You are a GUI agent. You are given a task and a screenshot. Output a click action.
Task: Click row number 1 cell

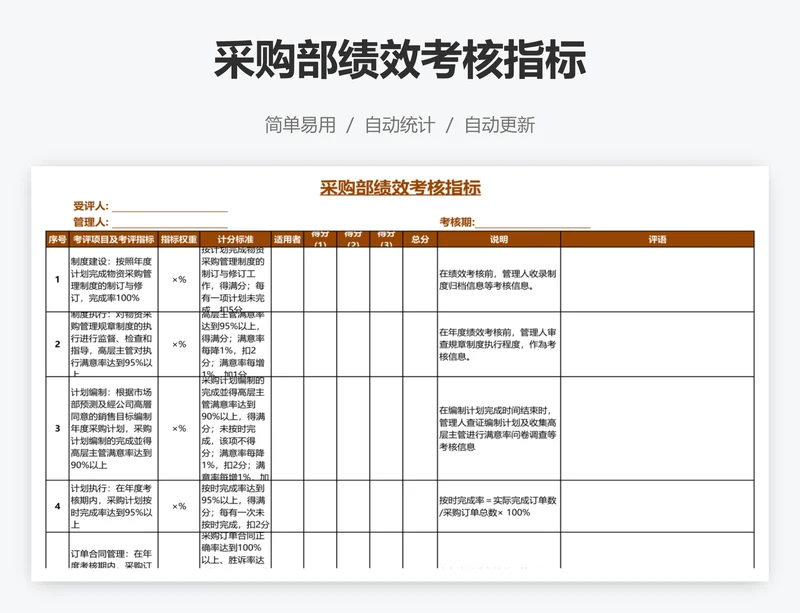(x=57, y=280)
